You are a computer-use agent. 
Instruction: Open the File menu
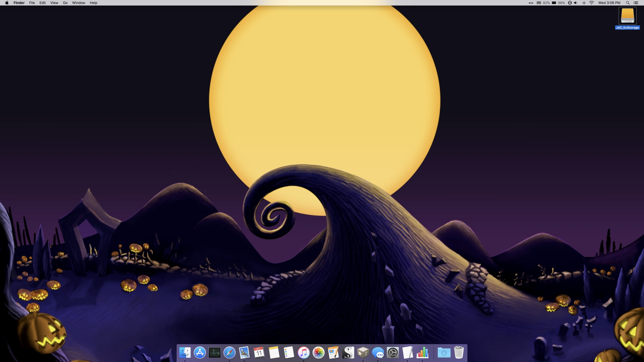point(32,3)
